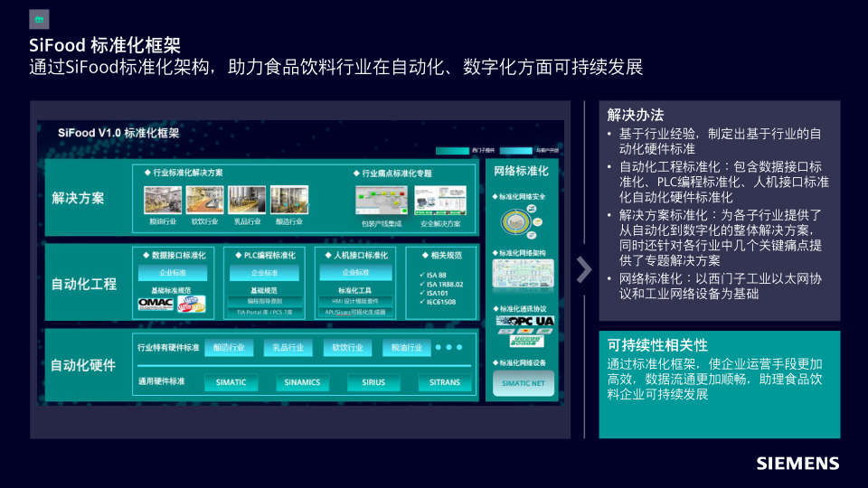Click the SIEMENS logo

797,464
